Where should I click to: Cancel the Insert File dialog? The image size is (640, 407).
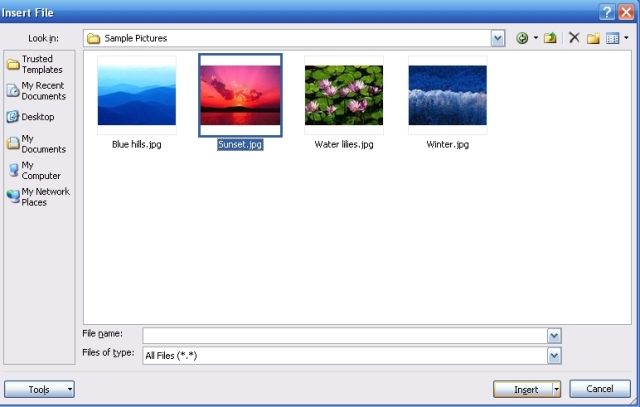[600, 389]
